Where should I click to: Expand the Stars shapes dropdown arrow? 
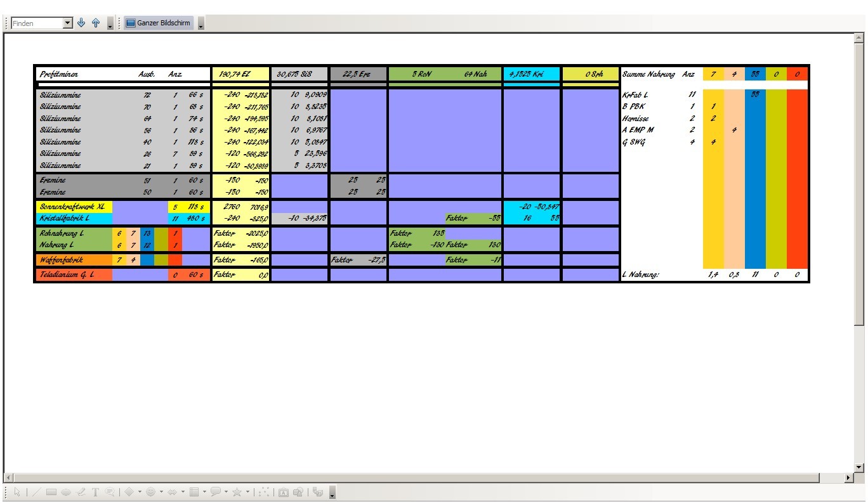click(x=248, y=492)
